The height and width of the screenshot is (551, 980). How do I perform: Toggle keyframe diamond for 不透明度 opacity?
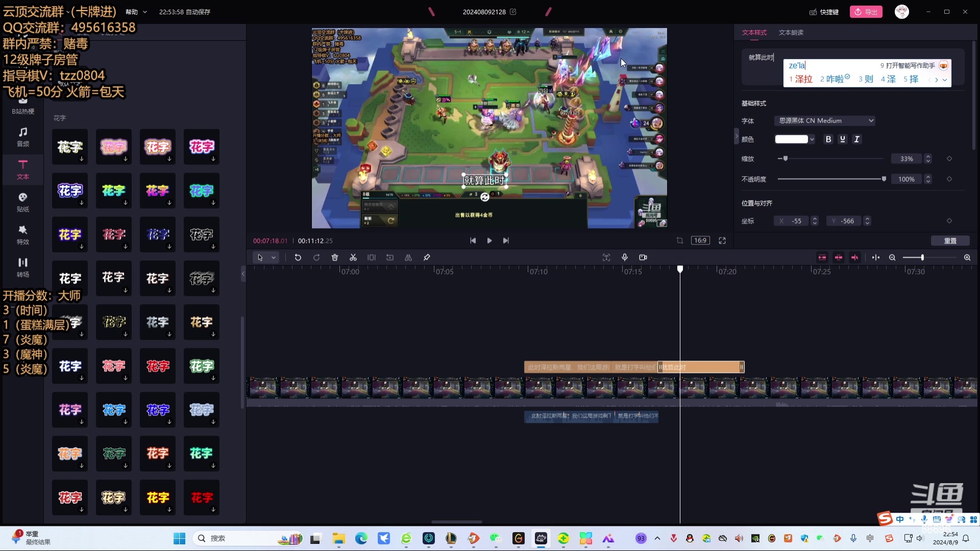tap(949, 179)
